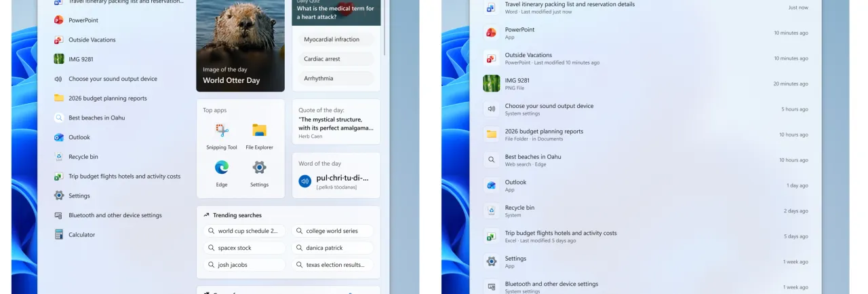The image size is (868, 294).
Task: Open File Explorer icon in Top apps
Action: click(259, 130)
